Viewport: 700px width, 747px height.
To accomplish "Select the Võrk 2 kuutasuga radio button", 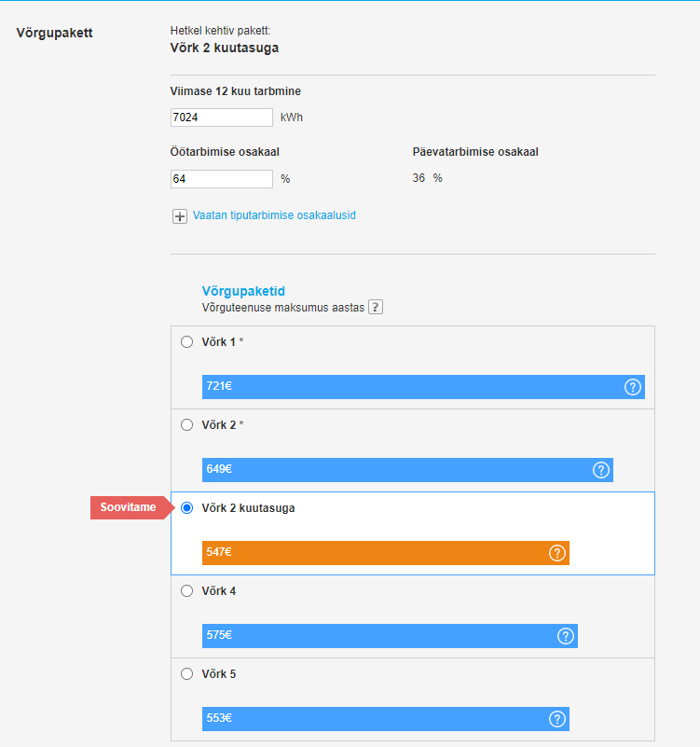I will [186, 507].
